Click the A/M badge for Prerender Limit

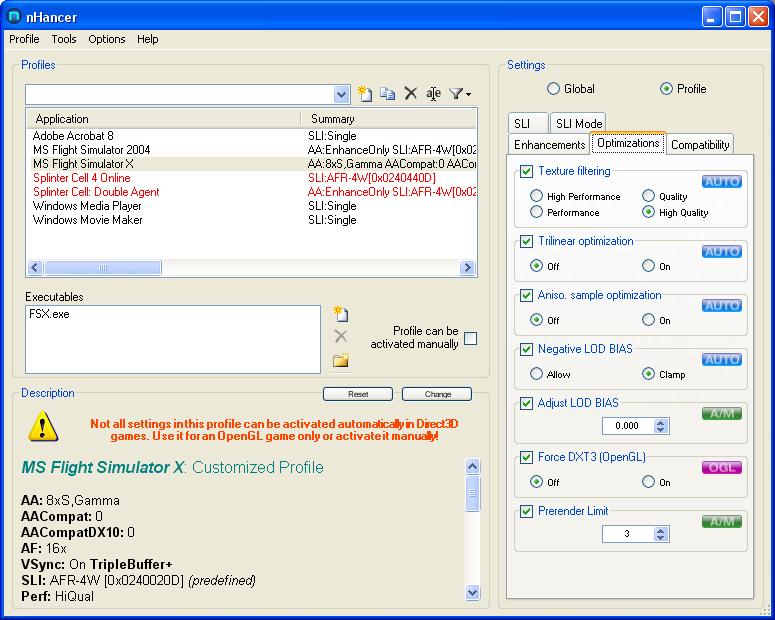click(721, 521)
